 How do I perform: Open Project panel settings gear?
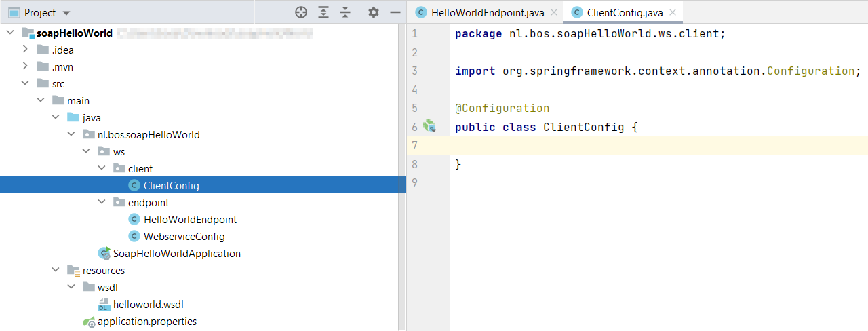(374, 12)
